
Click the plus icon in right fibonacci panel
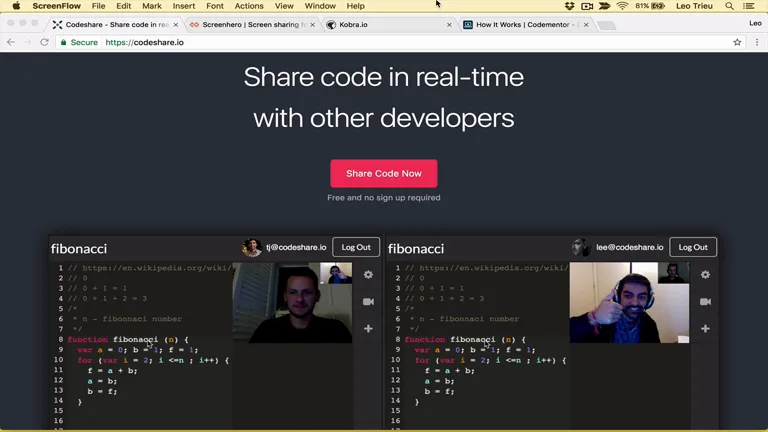pyautogui.click(x=705, y=329)
